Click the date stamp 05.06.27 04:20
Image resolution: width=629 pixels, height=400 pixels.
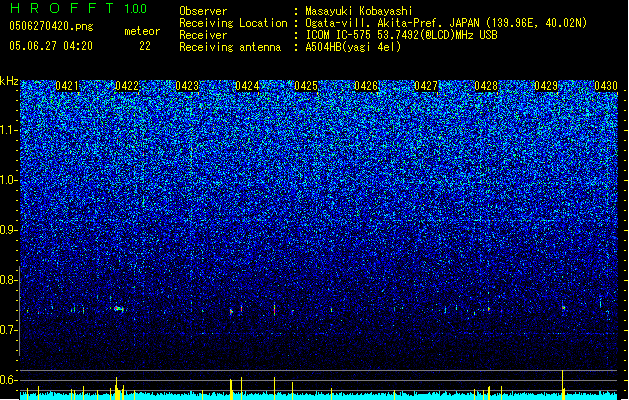[51, 46]
